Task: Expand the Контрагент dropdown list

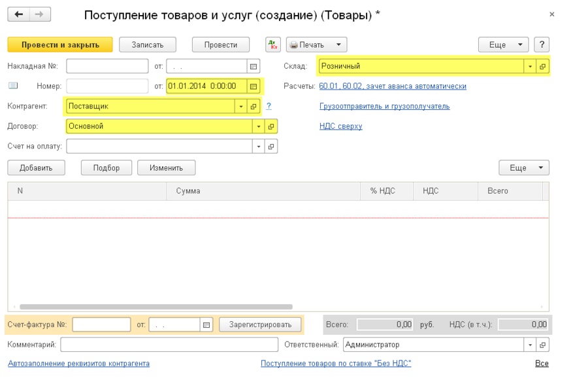Action: (x=240, y=106)
